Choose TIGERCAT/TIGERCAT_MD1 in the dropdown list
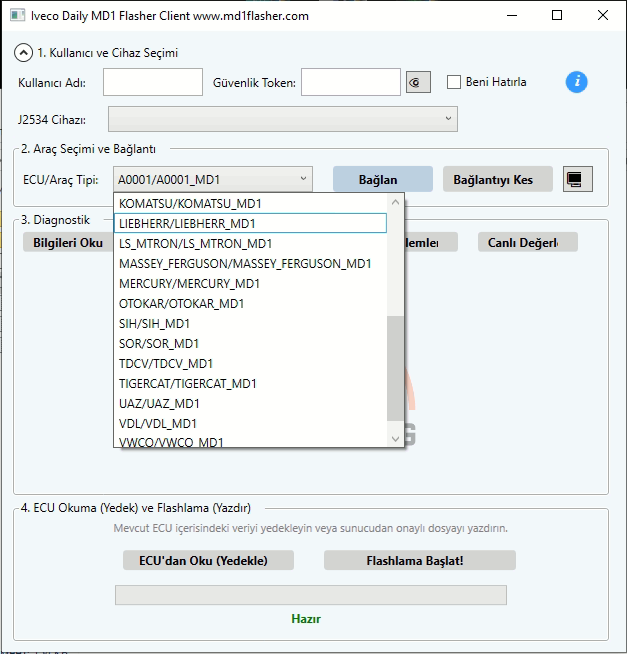627x654 pixels. tap(250, 383)
